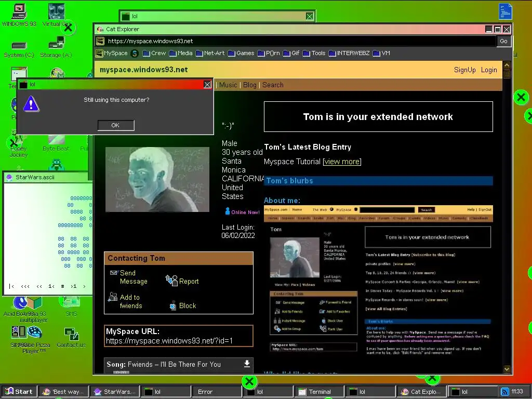Click Add to fwiends link
This screenshot has height=399, width=532.
[131, 302]
